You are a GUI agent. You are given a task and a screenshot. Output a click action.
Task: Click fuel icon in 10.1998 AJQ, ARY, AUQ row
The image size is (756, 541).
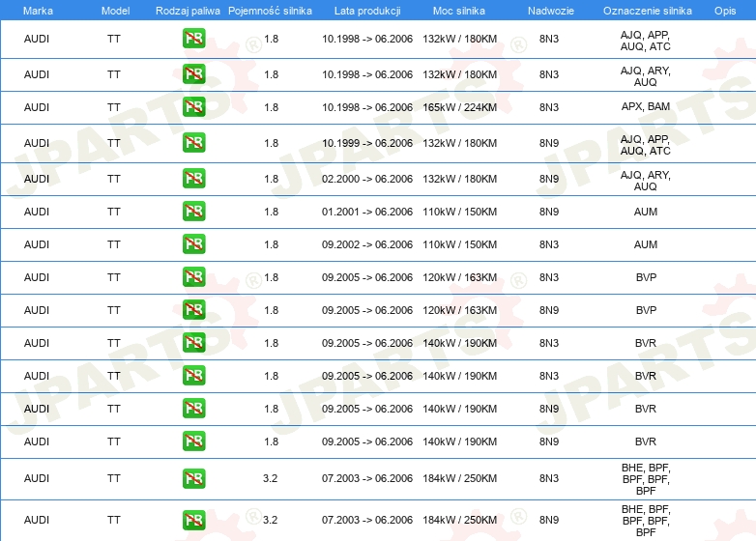(x=193, y=74)
